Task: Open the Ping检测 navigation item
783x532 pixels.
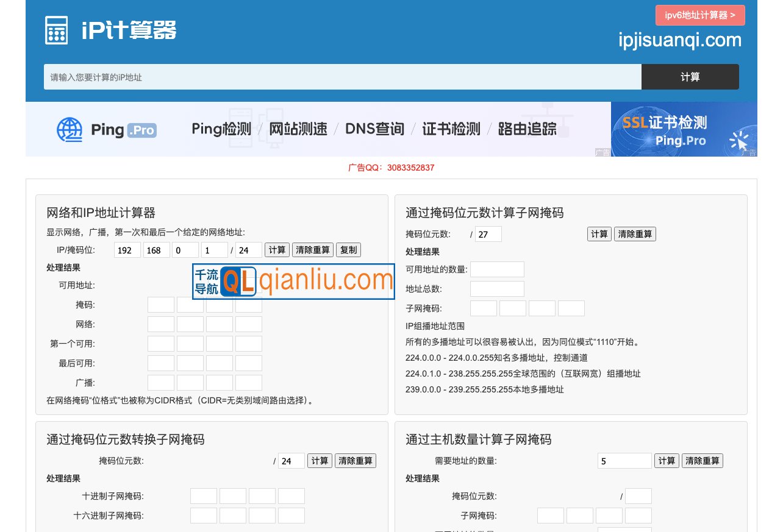Action: pos(221,129)
